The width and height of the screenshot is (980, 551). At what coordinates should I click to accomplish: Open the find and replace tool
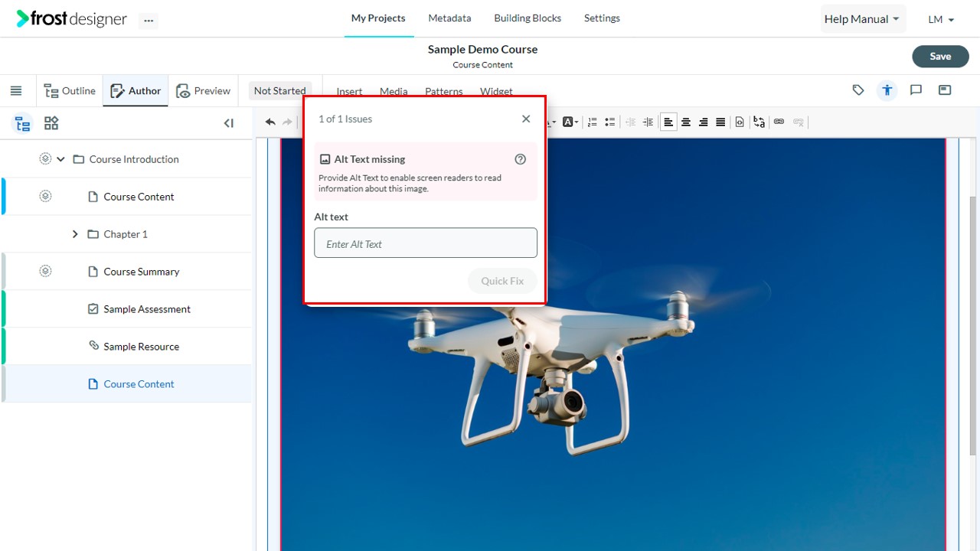click(759, 122)
